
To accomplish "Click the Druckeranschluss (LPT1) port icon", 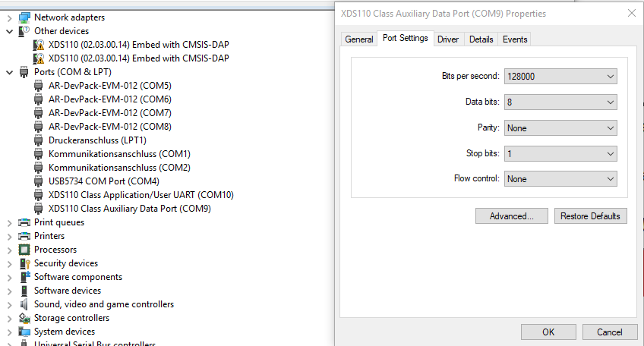I will 39,140.
